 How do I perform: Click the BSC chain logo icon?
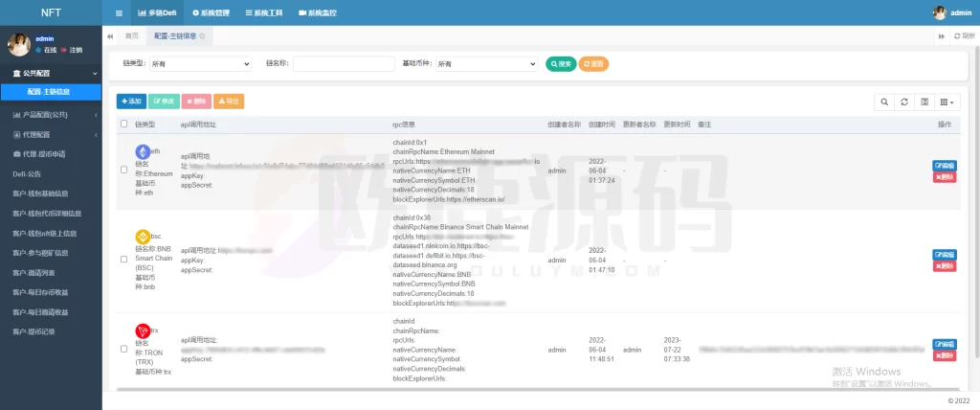pyautogui.click(x=143, y=237)
